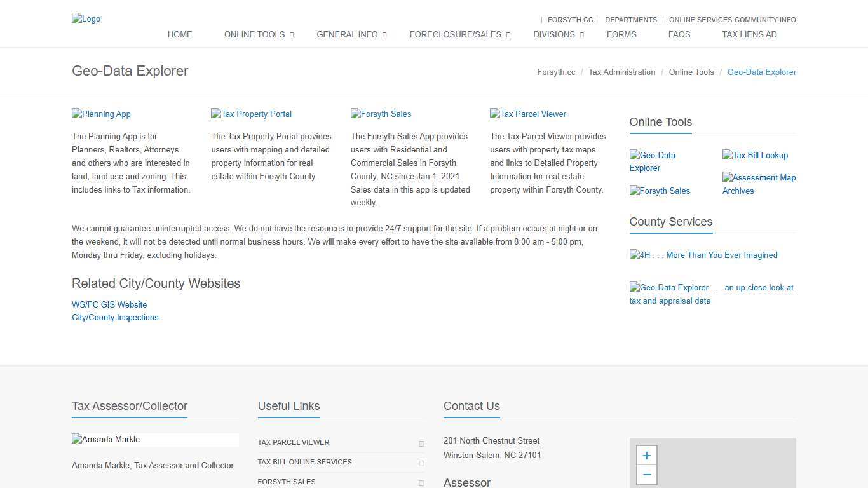This screenshot has height=488, width=868.
Task: Click the site logo
Action: (x=86, y=18)
